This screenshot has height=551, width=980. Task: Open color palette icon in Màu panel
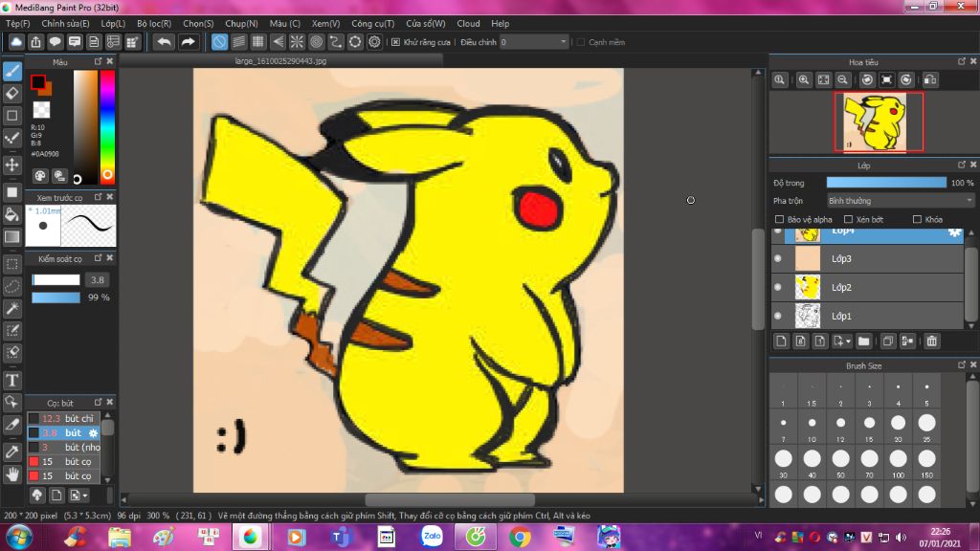pos(40,176)
